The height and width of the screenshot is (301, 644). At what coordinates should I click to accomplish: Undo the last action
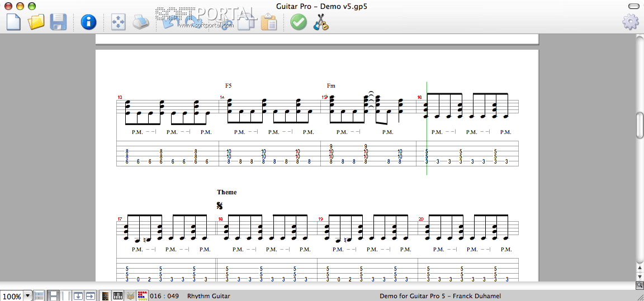171,22
